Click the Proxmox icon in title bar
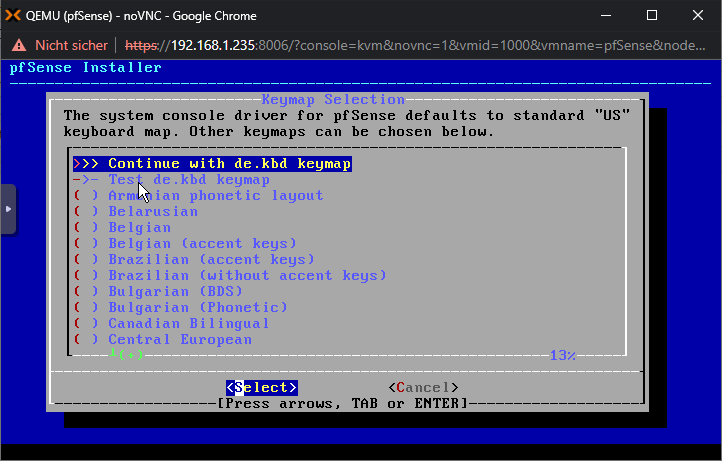 click(13, 15)
